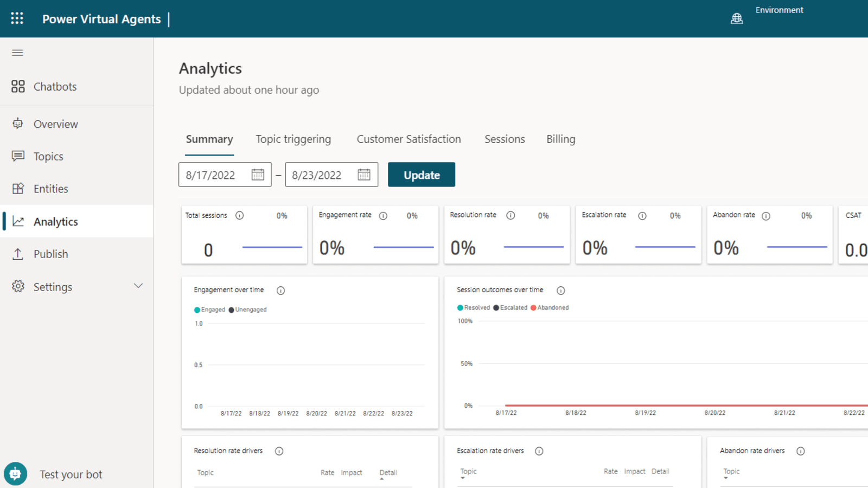Image resolution: width=868 pixels, height=488 pixels.
Task: Open the start date calendar picker
Action: pos(258,175)
